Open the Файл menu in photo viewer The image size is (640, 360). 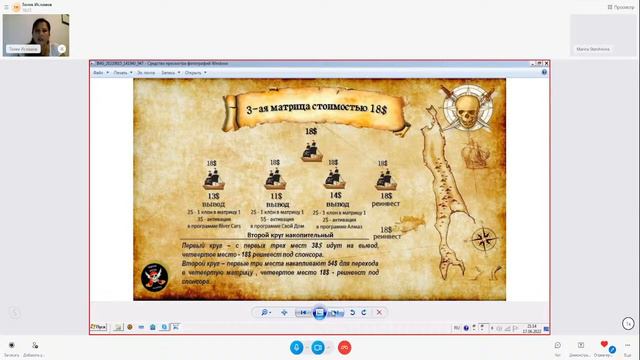coord(98,73)
